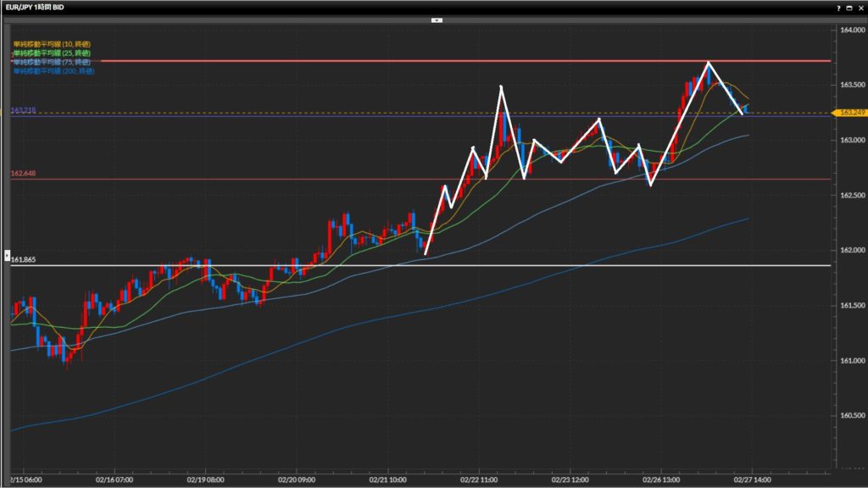This screenshot has width=868, height=488.
Task: Expand the left side panel arrow
Action: 8,254
